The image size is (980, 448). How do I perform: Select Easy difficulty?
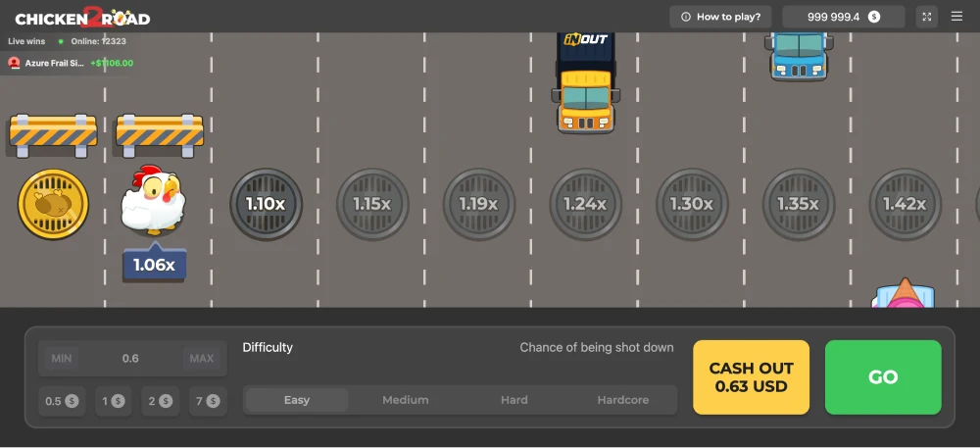297,400
